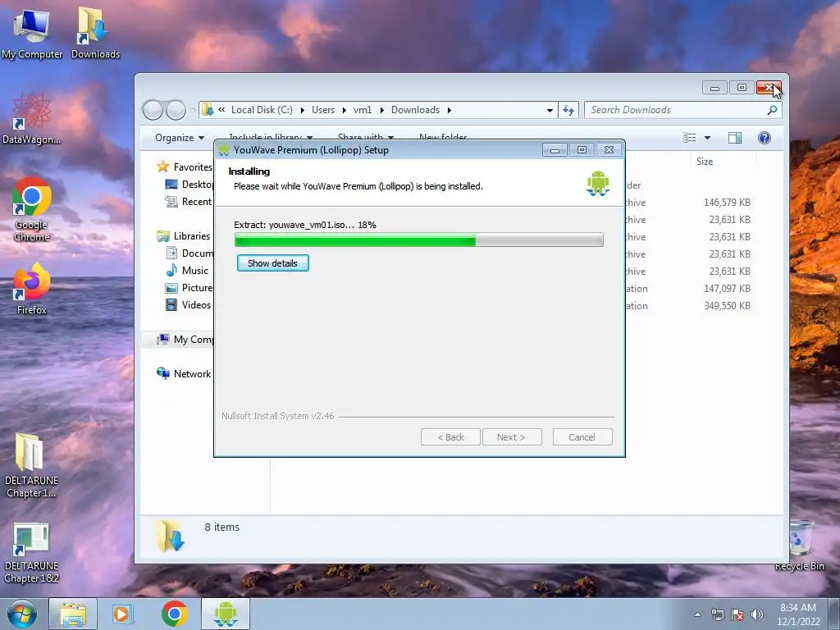Click the Downloads breadcrumb in address bar

click(415, 110)
